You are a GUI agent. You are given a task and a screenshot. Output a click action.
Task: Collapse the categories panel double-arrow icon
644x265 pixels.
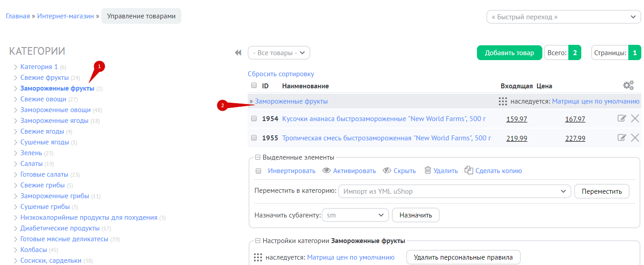pos(238,53)
